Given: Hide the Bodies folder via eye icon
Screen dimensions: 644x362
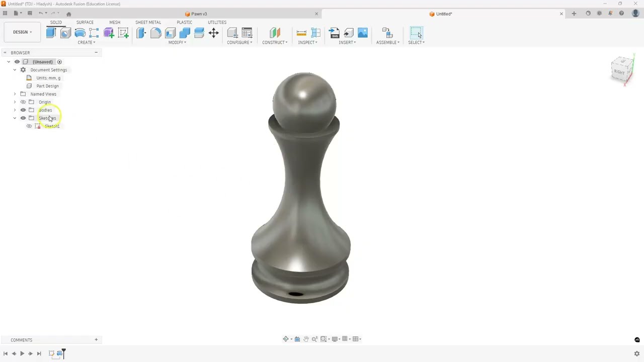Looking at the screenshot, I should 23,110.
